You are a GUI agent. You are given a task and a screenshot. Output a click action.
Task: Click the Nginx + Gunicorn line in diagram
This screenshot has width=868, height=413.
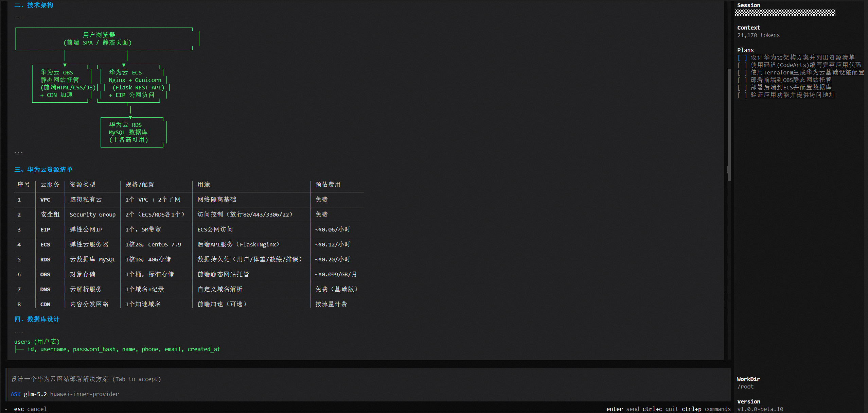(135, 80)
